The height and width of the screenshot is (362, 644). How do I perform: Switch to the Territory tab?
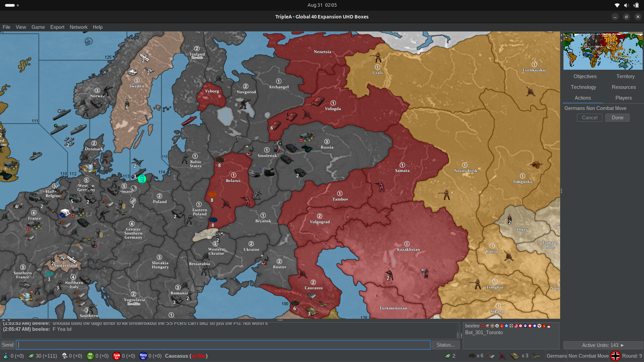(x=625, y=76)
